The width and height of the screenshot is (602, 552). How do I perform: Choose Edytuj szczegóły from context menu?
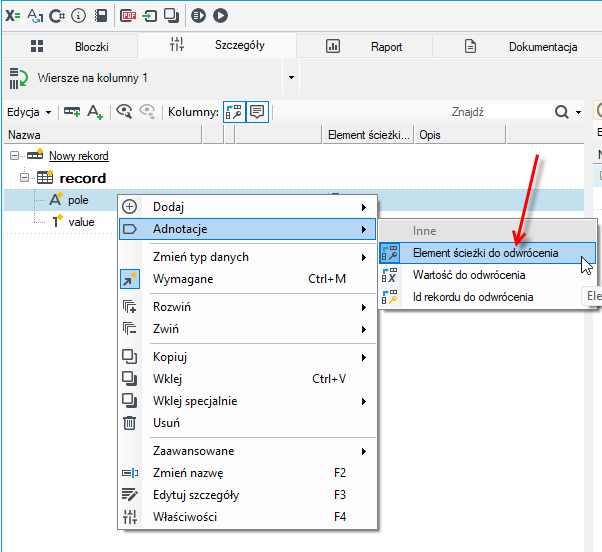pos(247,495)
